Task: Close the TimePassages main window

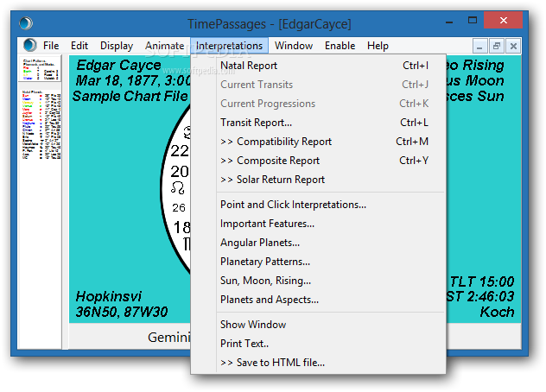Action: point(503,20)
